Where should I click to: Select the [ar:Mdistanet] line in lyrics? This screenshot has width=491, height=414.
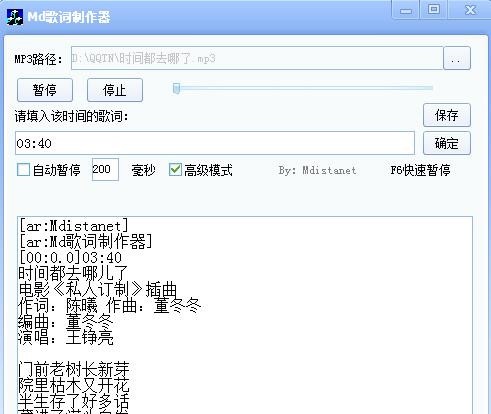pos(73,226)
